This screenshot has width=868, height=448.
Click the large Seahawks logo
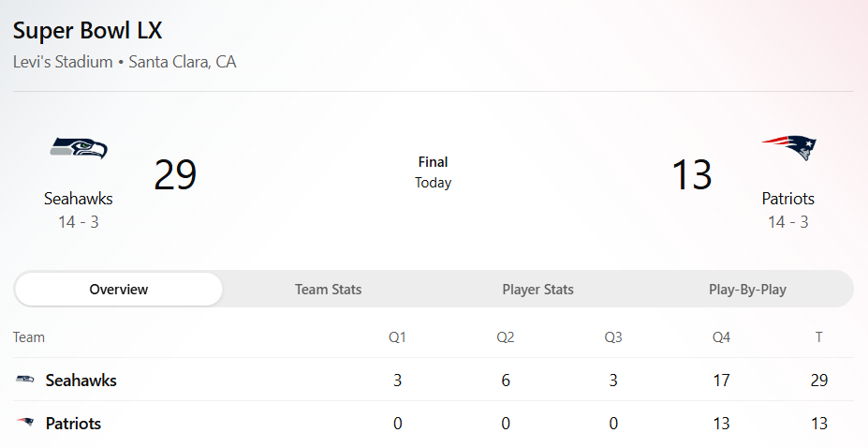pyautogui.click(x=79, y=148)
